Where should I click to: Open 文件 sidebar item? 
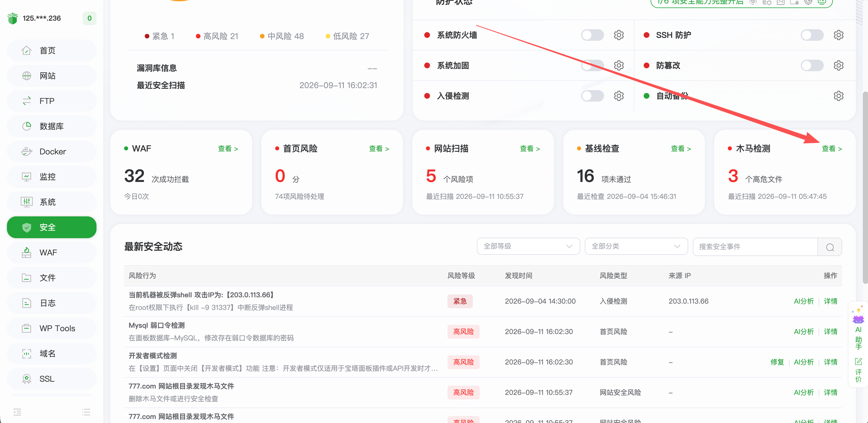tap(51, 278)
